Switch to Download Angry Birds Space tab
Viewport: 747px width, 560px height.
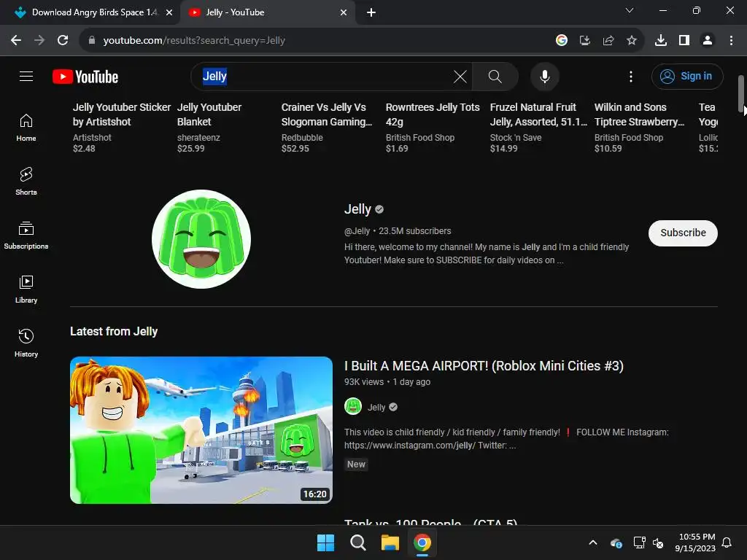tap(90, 12)
